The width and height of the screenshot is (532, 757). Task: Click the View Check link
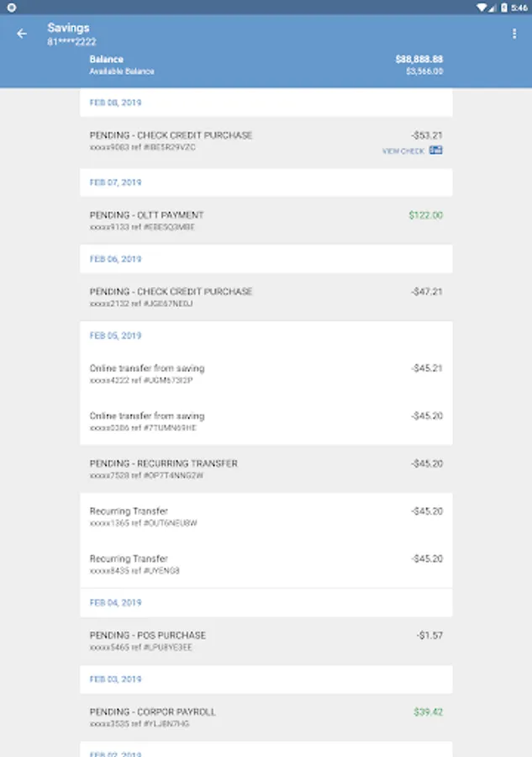click(x=403, y=151)
